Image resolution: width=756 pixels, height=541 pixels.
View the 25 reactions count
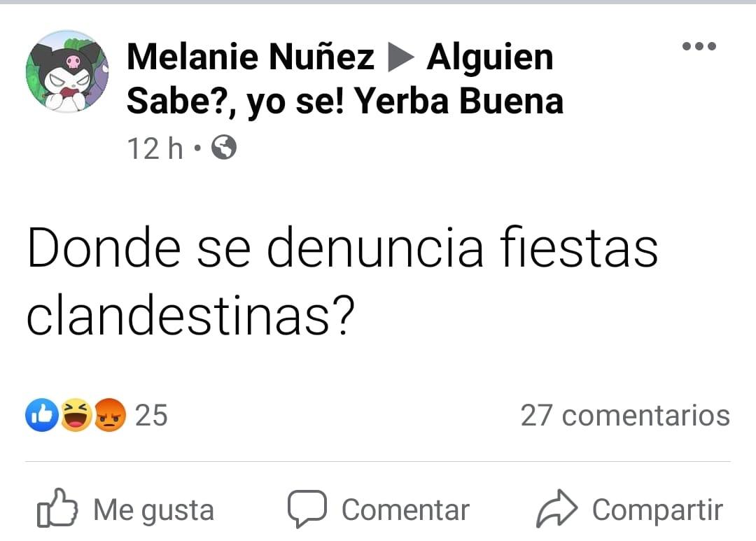[x=151, y=415]
